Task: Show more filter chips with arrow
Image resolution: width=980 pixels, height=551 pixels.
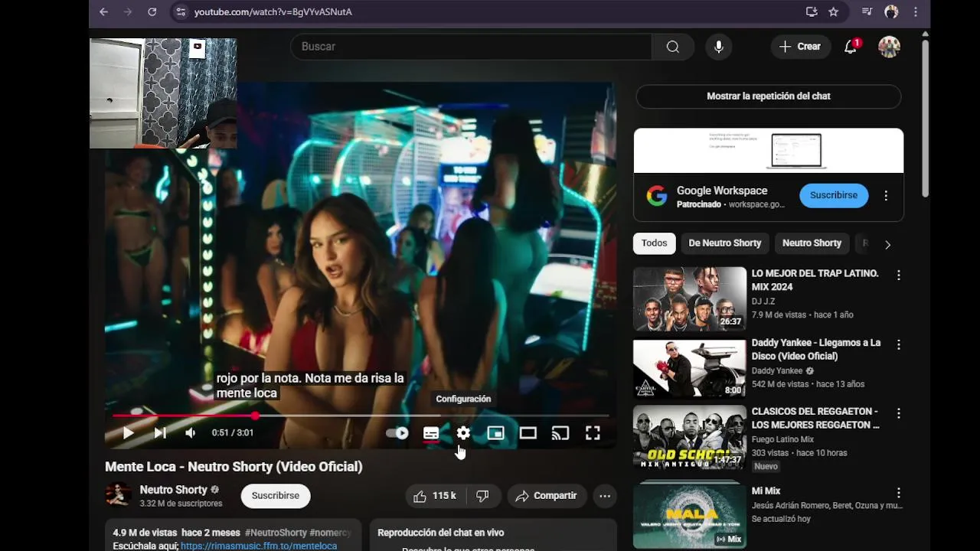Action: 887,244
